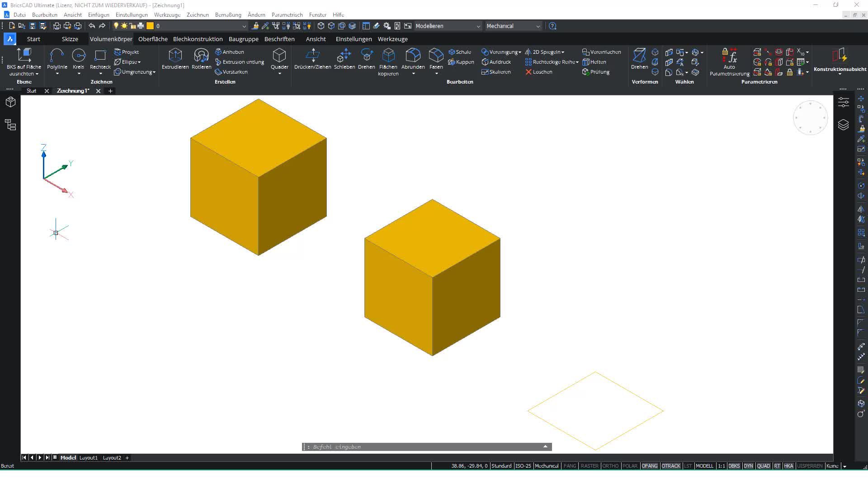Click the Vereinfachen button

(601, 52)
